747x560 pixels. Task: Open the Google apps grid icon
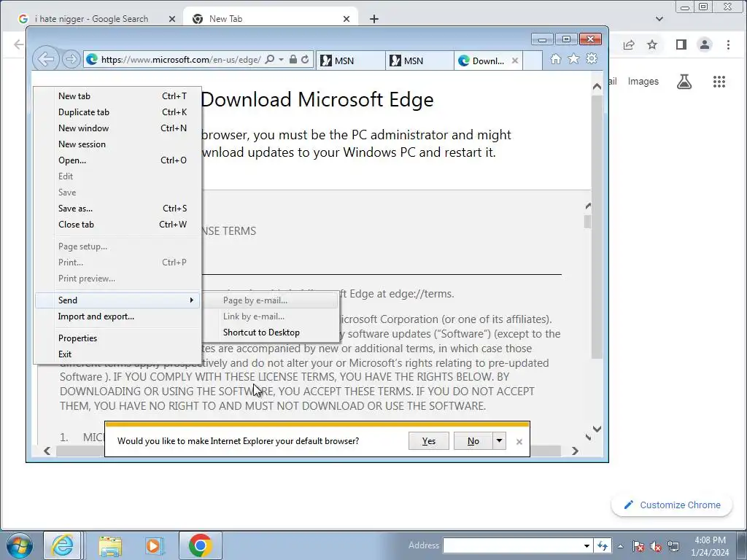pyautogui.click(x=719, y=82)
